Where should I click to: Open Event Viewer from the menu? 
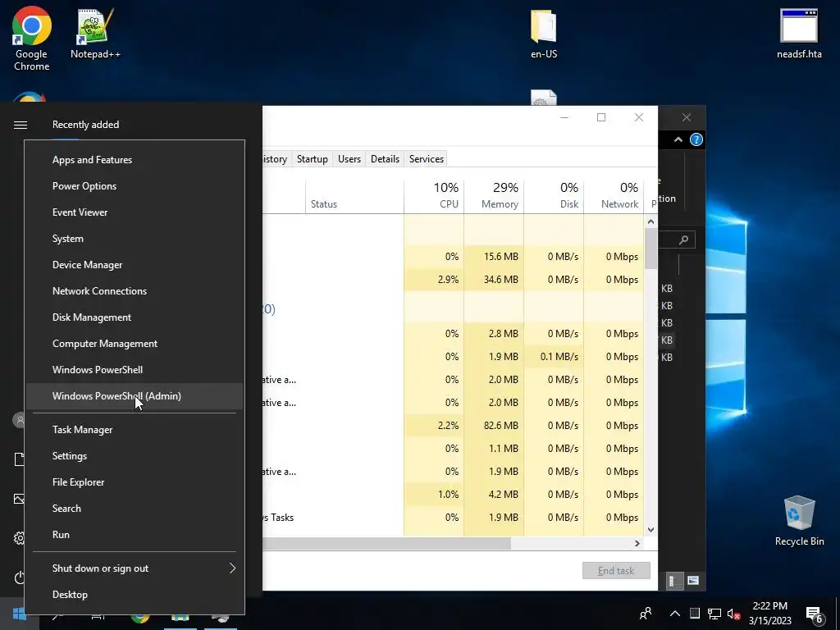click(135, 212)
